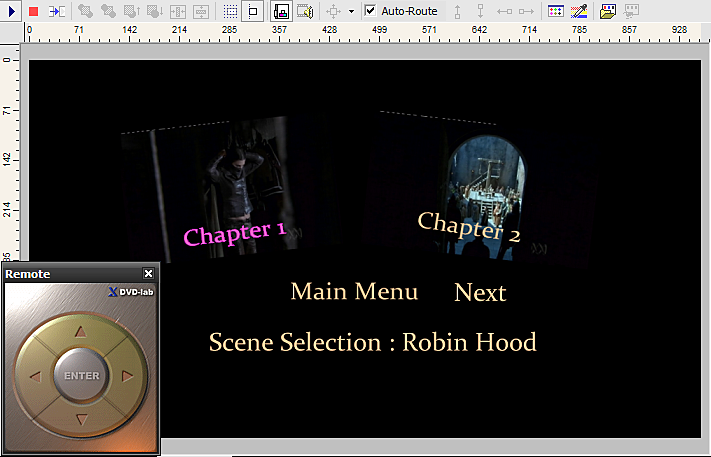
Task: Click the route left link icon
Action: 504,11
